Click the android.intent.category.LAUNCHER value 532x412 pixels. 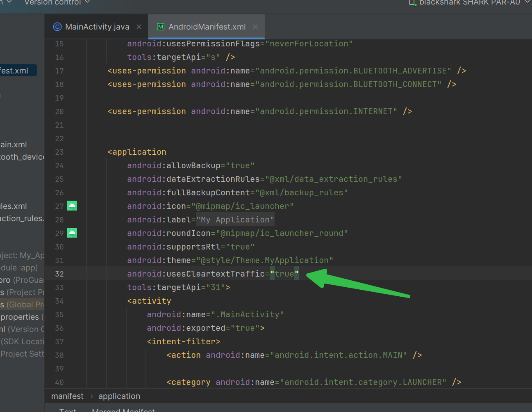pos(363,382)
